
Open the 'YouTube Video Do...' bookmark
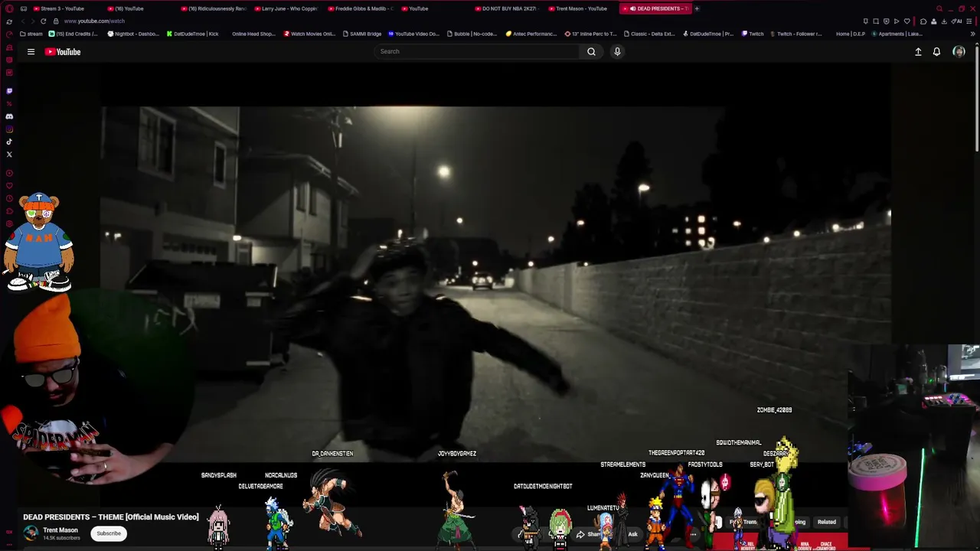click(x=413, y=34)
